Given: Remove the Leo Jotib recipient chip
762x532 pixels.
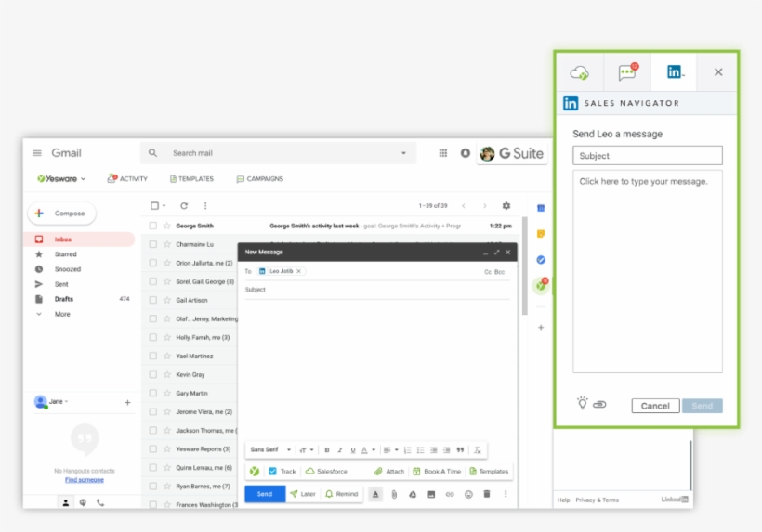Looking at the screenshot, I should pyautogui.click(x=299, y=271).
